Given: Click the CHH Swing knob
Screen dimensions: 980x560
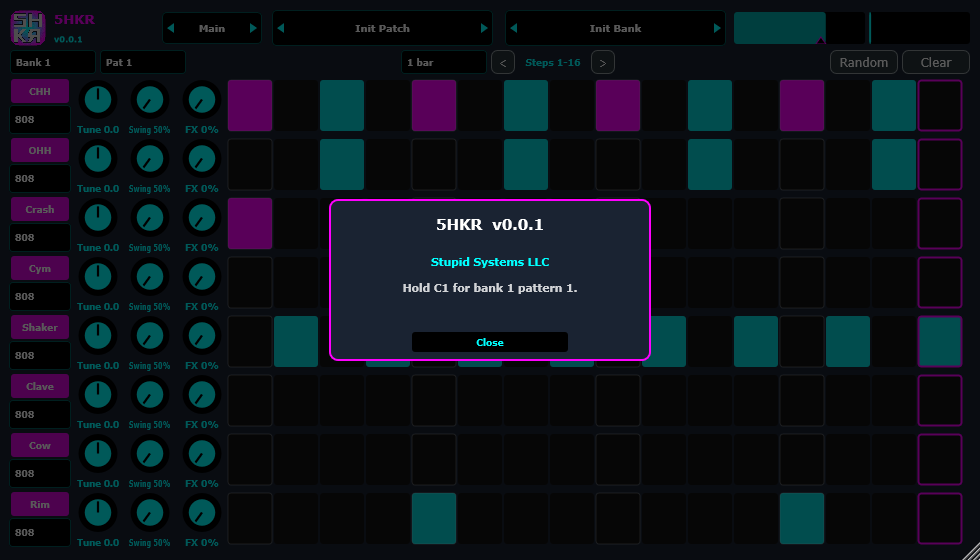Looking at the screenshot, I should point(149,99).
